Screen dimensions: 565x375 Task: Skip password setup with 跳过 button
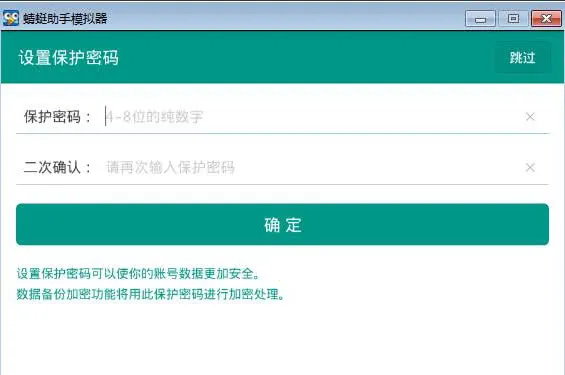coord(522,58)
